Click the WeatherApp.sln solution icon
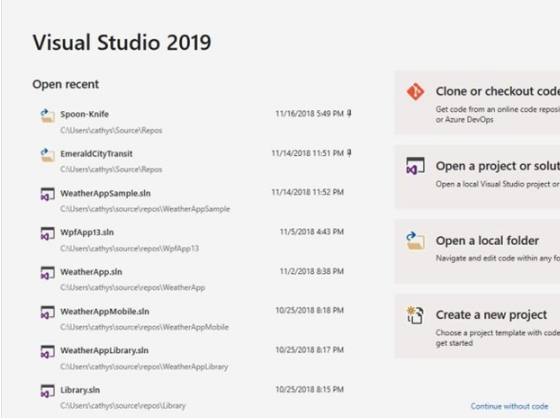The image size is (560, 418). point(48,273)
